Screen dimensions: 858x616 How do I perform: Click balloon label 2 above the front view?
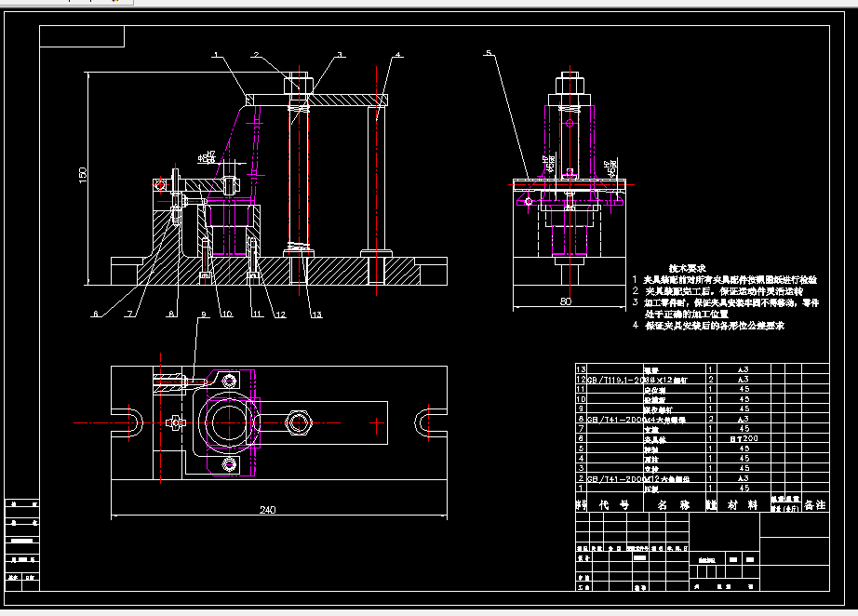[x=256, y=54]
